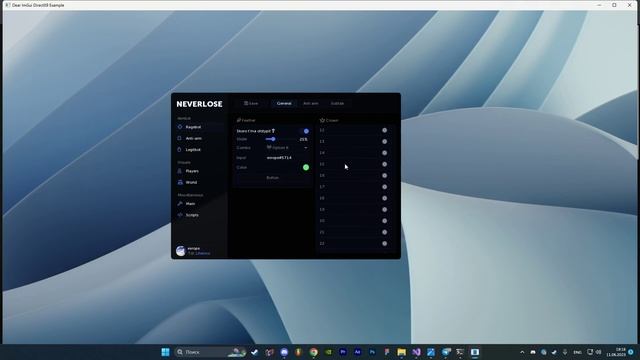Click the microphone tray icon
The height and width of the screenshot is (360, 640).
565,352
